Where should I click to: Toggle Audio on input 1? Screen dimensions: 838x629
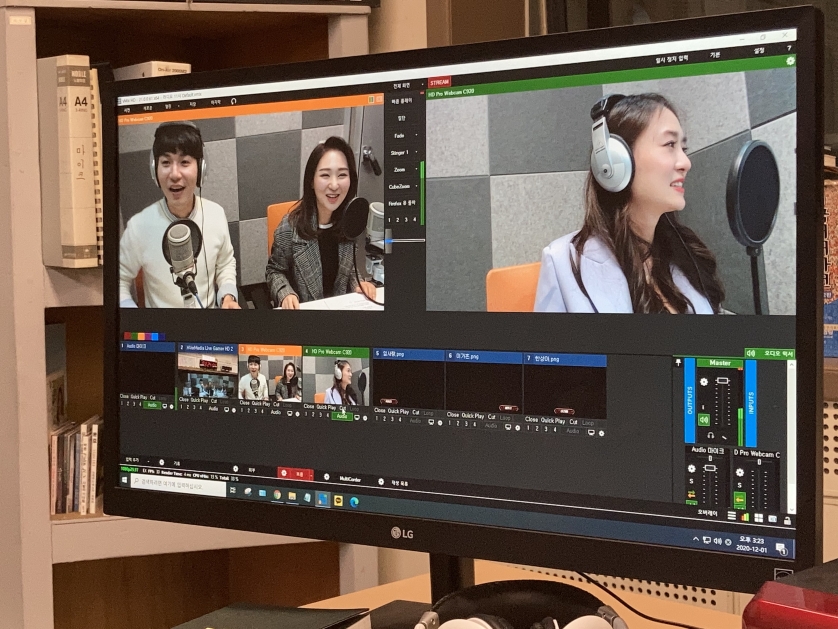point(151,405)
